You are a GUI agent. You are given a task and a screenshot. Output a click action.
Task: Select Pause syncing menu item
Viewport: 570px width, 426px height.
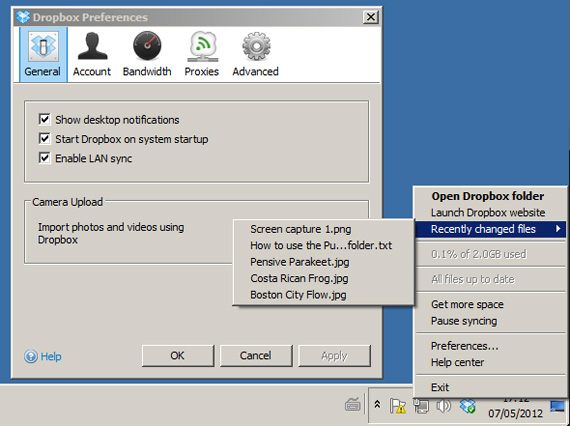pyautogui.click(x=490, y=321)
